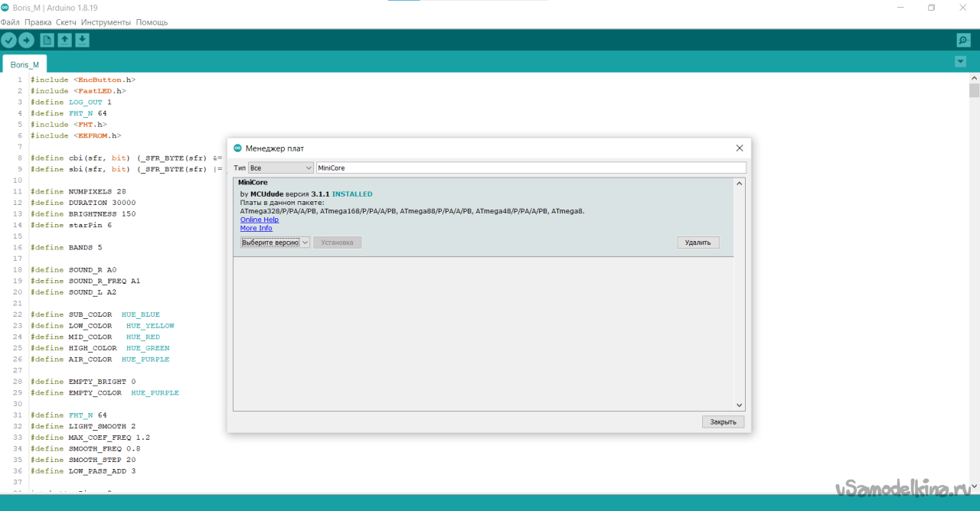Close the Boards Manager dialog with X
The width and height of the screenshot is (980, 511).
point(739,148)
